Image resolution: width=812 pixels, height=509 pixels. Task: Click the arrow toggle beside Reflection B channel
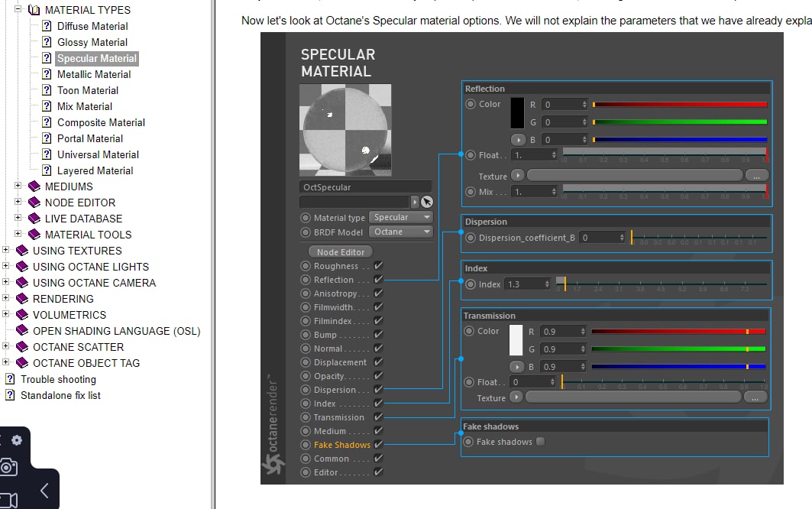click(x=518, y=139)
